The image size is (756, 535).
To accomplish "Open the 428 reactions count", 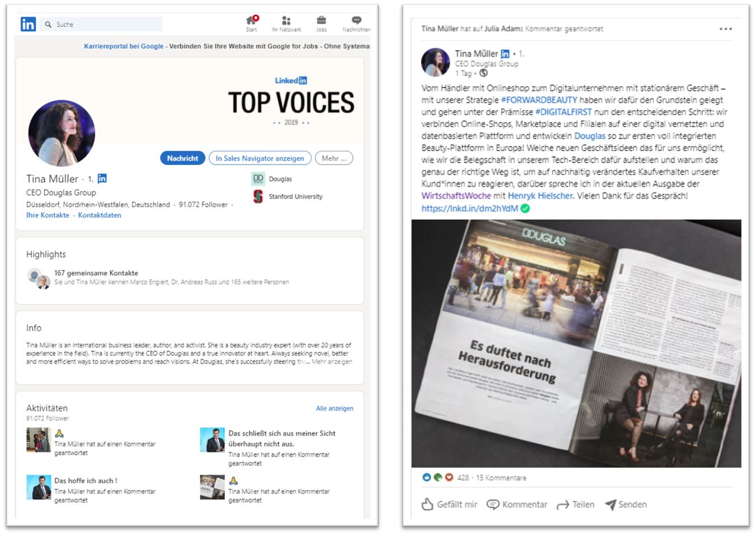I will click(463, 478).
